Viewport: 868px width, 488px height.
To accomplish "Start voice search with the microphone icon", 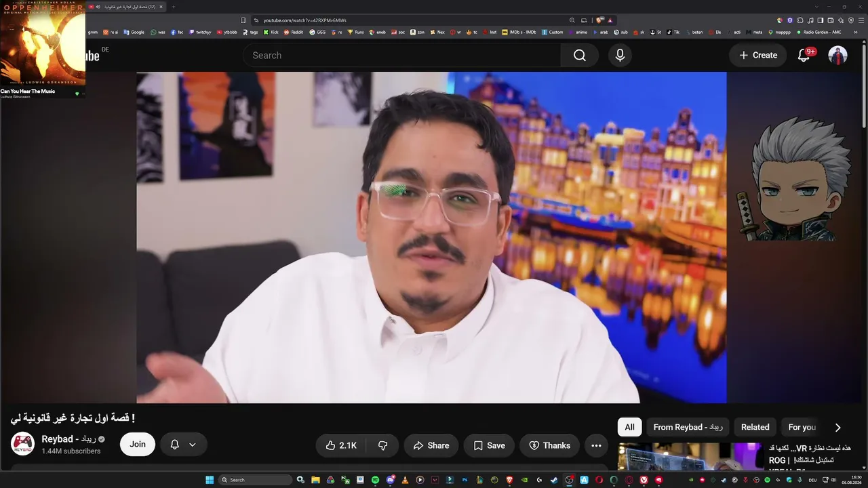I will click(x=620, y=56).
